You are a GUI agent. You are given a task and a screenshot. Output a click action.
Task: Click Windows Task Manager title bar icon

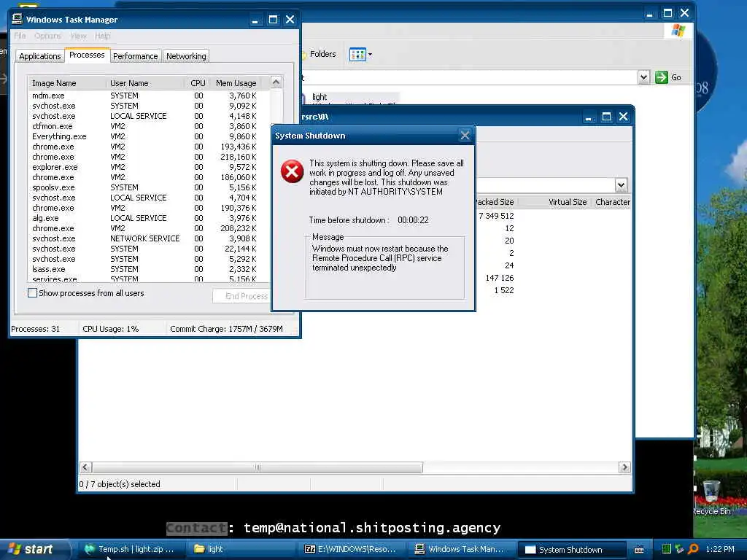coord(18,19)
